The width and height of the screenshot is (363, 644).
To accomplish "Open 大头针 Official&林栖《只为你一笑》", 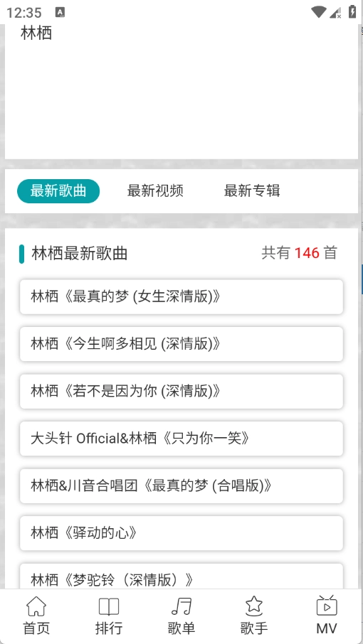I will click(x=181, y=439).
